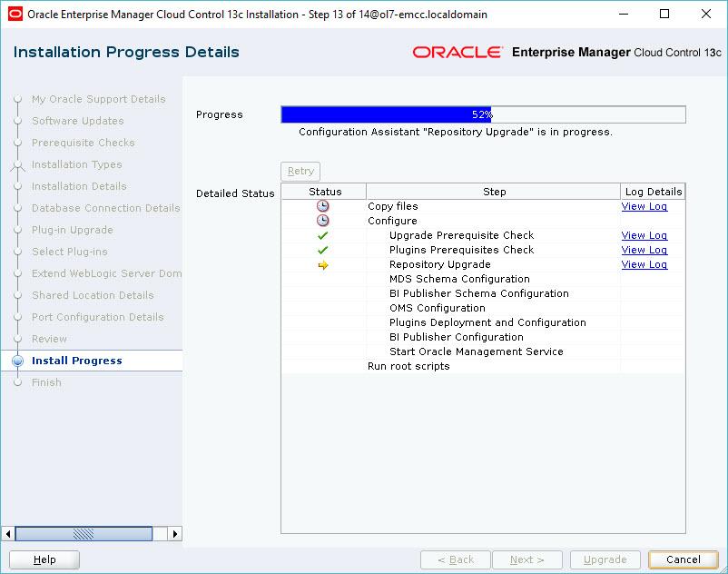This screenshot has width=728, height=574.
Task: Click the Cancel button
Action: click(683, 559)
